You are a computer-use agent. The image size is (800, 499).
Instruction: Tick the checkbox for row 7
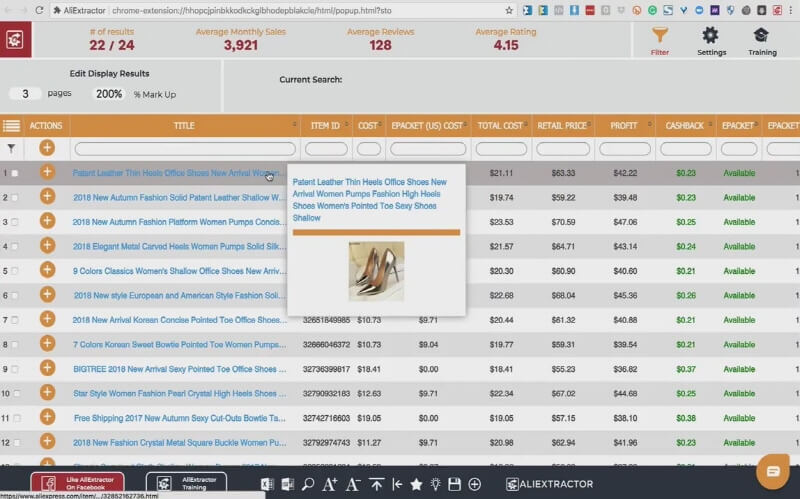[15, 320]
